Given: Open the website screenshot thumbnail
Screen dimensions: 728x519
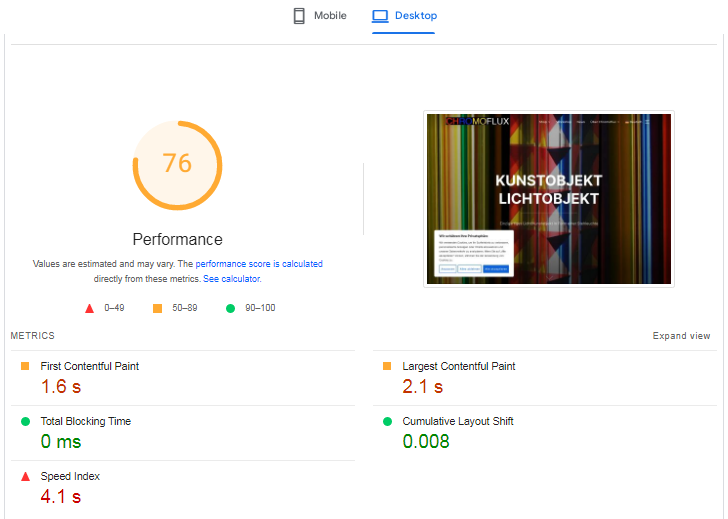Looking at the screenshot, I should (x=549, y=199).
